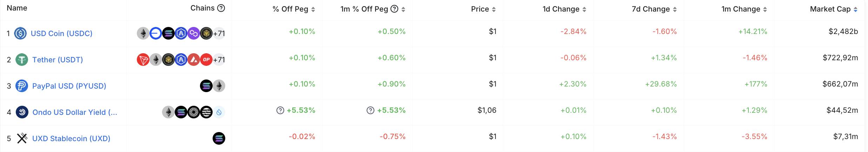This screenshot has height=152, width=868.
Task: Sort by 1m Change column header
Action: click(x=745, y=9)
